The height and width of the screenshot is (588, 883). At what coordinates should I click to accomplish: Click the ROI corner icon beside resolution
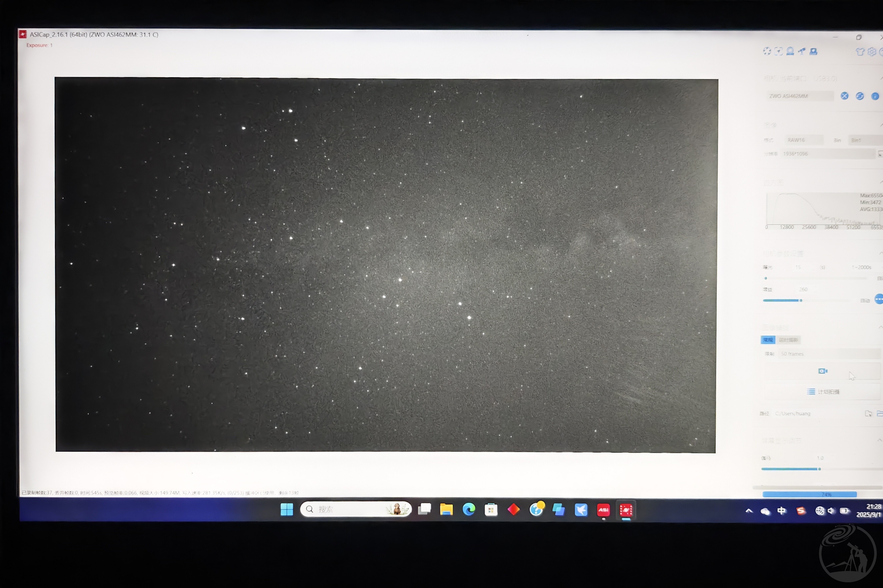(x=880, y=154)
